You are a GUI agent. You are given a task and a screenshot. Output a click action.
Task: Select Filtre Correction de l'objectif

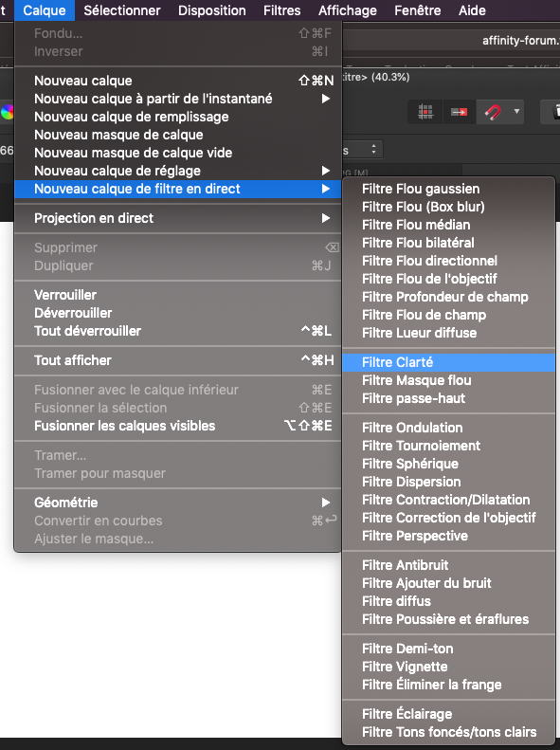coord(449,518)
